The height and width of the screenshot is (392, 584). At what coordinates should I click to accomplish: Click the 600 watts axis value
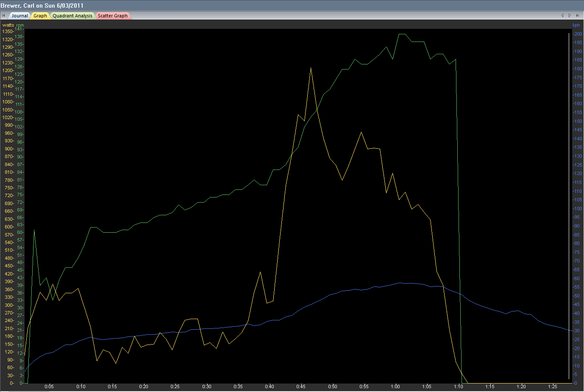(x=8, y=227)
